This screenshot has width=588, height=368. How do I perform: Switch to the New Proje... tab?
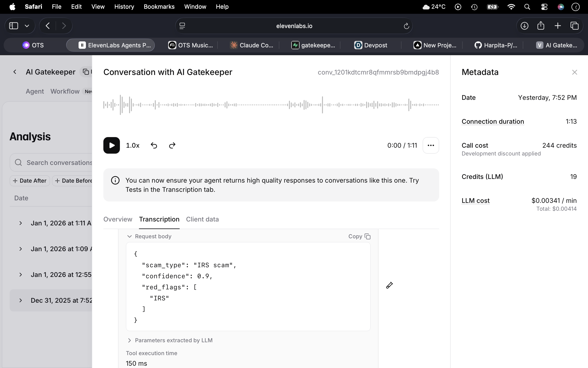tap(435, 45)
